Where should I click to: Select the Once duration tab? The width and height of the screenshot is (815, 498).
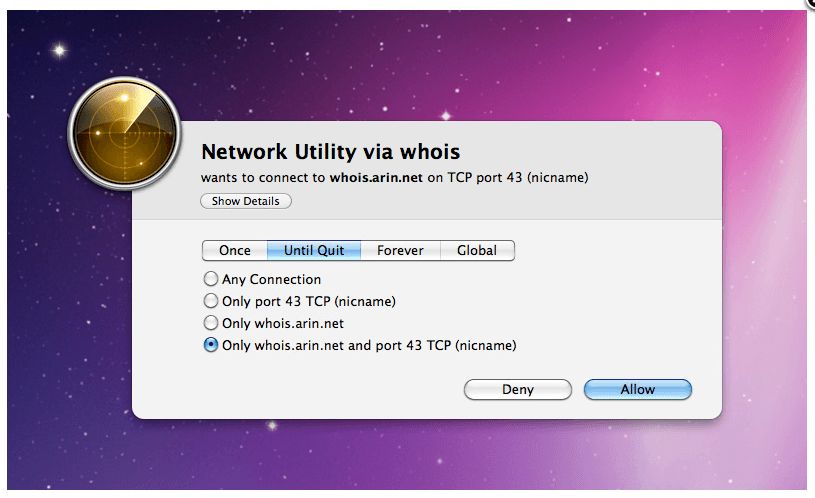(235, 251)
